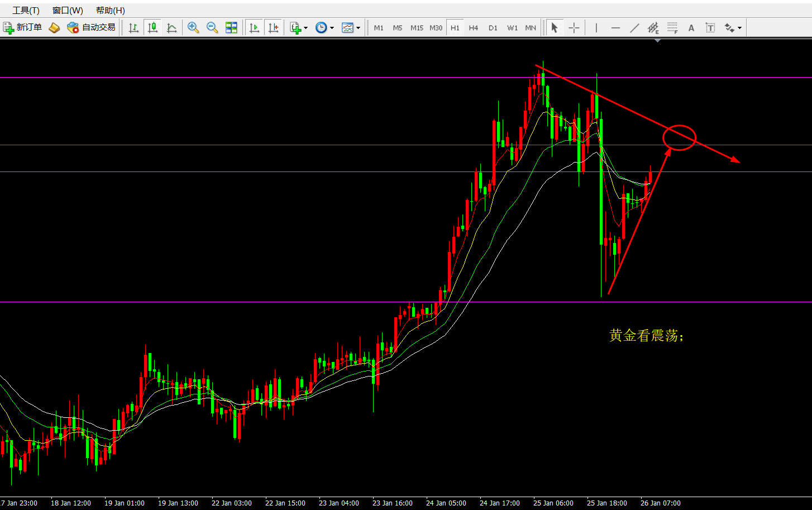Switch chart to bar chart type

click(x=133, y=27)
